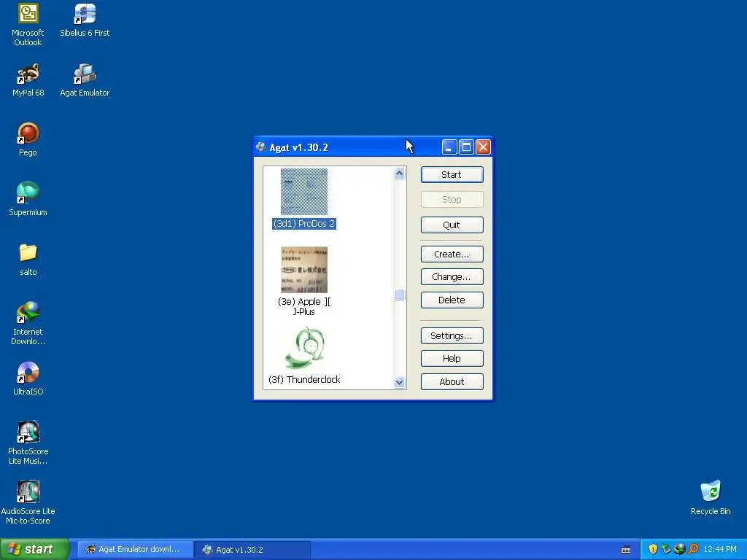The height and width of the screenshot is (560, 747).
Task: Click the Help button
Action: [452, 359]
